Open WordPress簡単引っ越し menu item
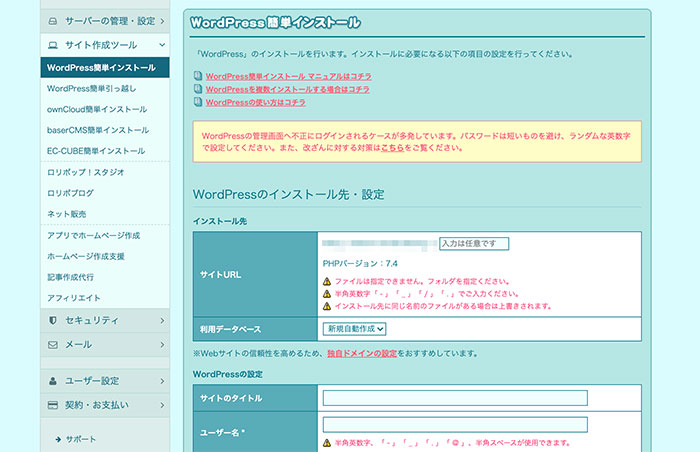 (x=92, y=88)
